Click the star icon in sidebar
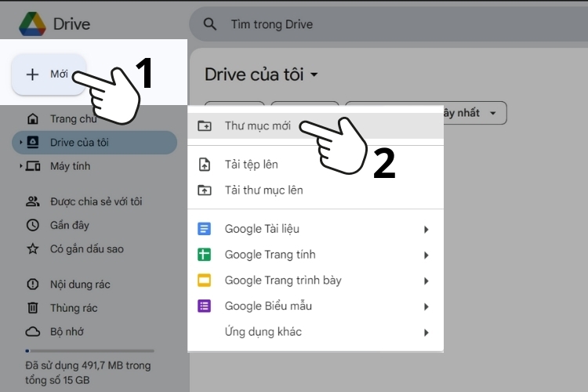588x392 pixels. pyautogui.click(x=33, y=249)
